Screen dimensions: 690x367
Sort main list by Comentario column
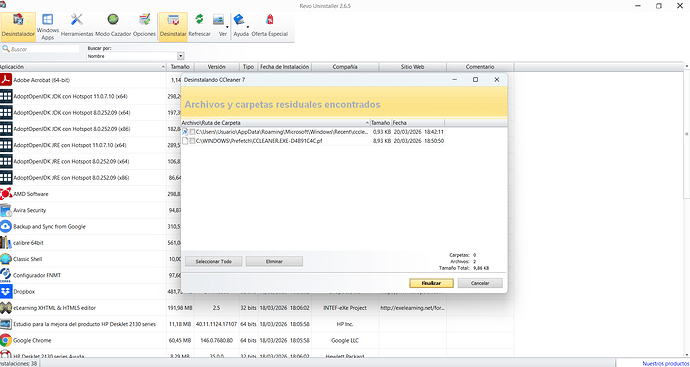click(x=480, y=67)
